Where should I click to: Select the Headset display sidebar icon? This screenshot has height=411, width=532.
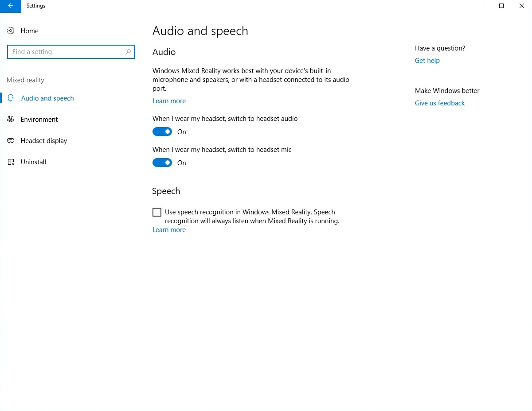tap(11, 141)
